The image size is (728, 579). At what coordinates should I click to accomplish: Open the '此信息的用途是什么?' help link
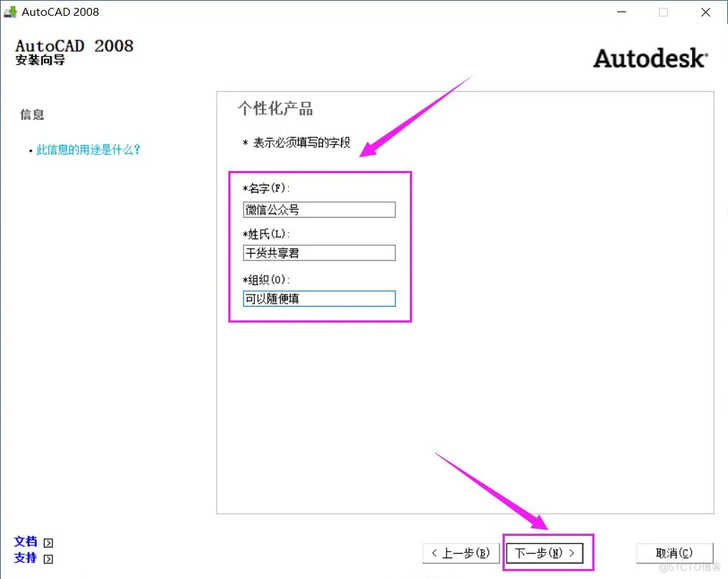[88, 149]
